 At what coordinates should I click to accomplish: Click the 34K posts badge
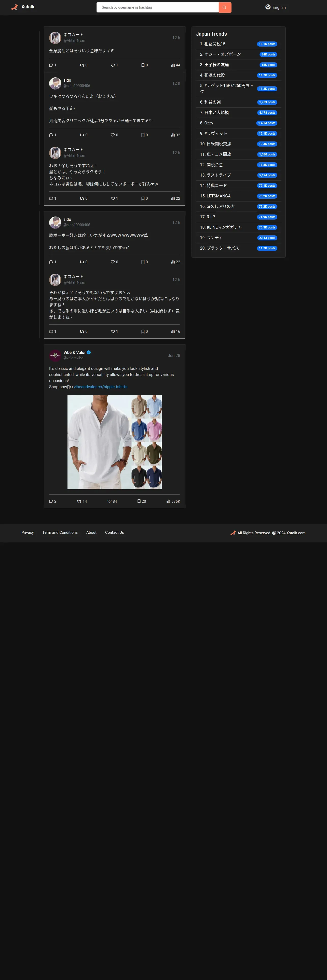coord(268,54)
